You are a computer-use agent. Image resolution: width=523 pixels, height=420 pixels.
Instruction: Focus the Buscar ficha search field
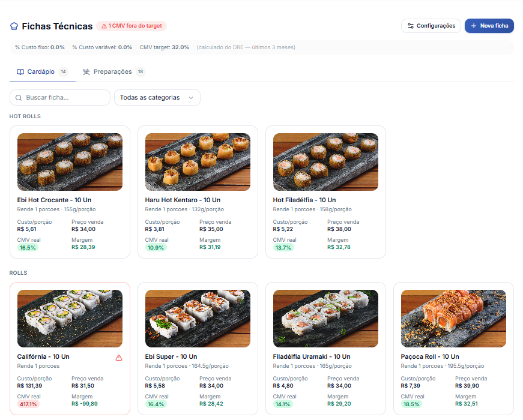60,97
